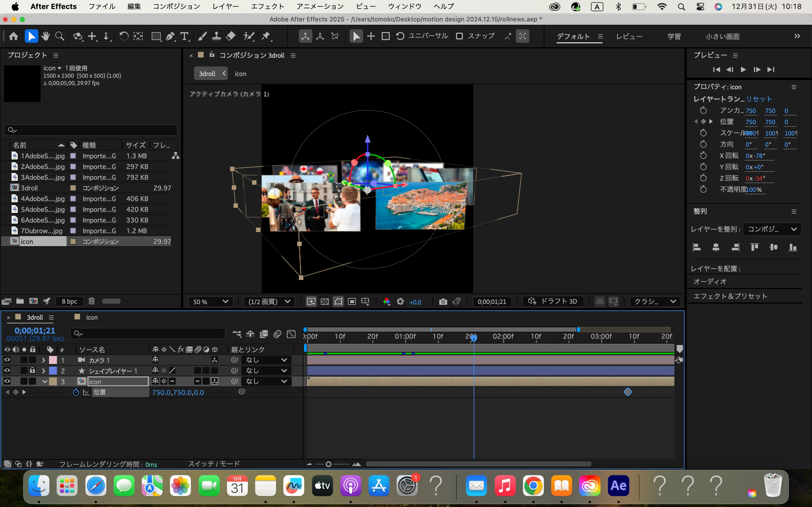Enable the スナップ checkbox

tap(459, 36)
